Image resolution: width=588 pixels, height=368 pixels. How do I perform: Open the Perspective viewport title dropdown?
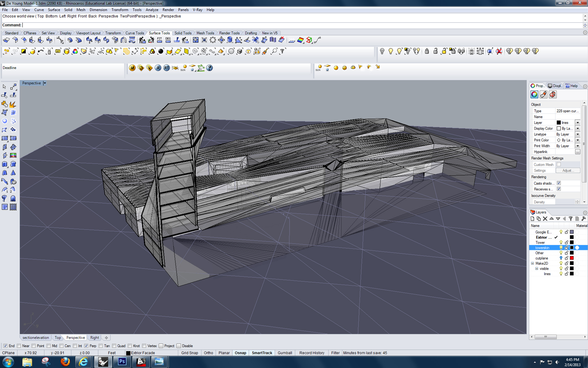(x=45, y=83)
